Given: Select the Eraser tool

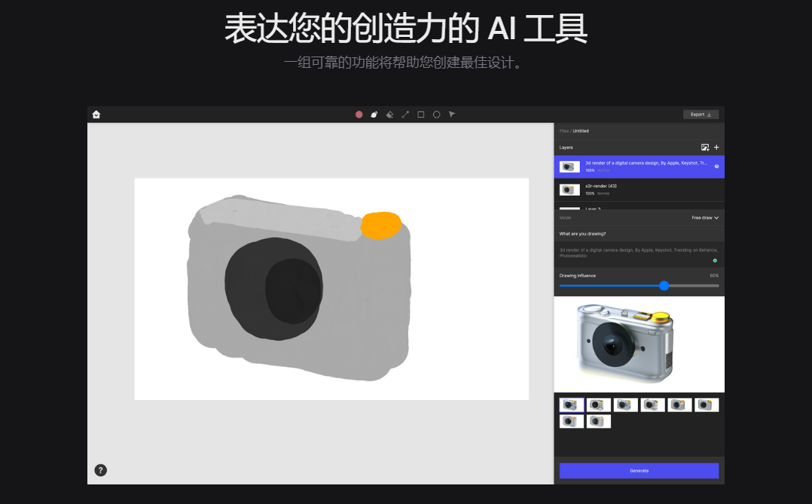Looking at the screenshot, I should (389, 115).
